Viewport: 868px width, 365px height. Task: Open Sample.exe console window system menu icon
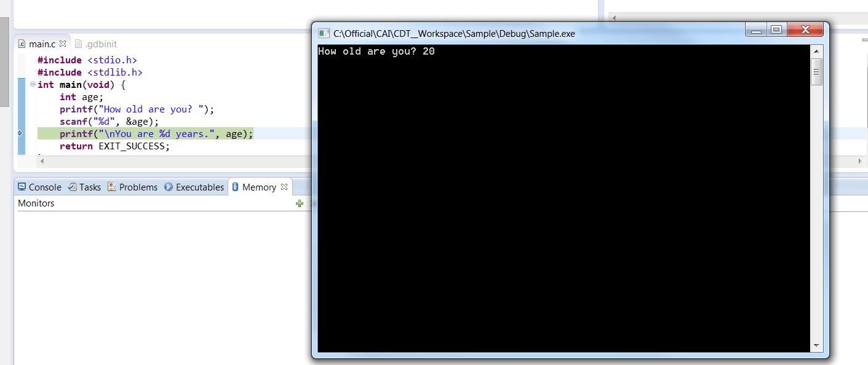324,33
